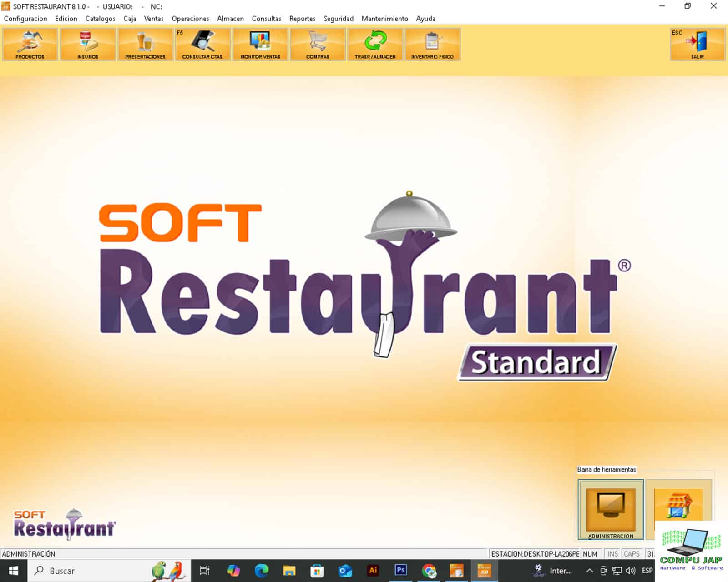Viewport: 728px width, 582px height.
Task: Open File Explorer from the taskbar
Action: click(289, 571)
